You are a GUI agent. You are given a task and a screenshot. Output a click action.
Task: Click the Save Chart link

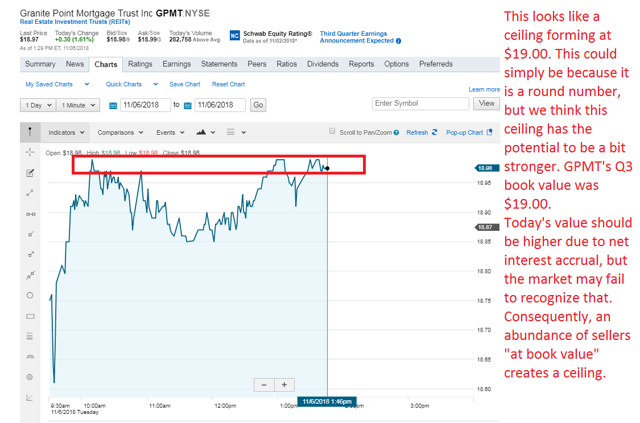click(185, 85)
